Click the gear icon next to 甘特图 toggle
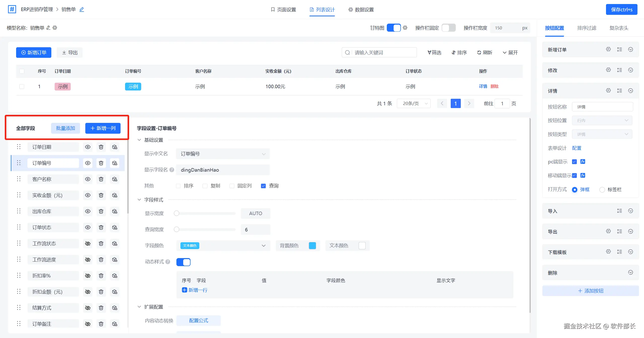 405,28
